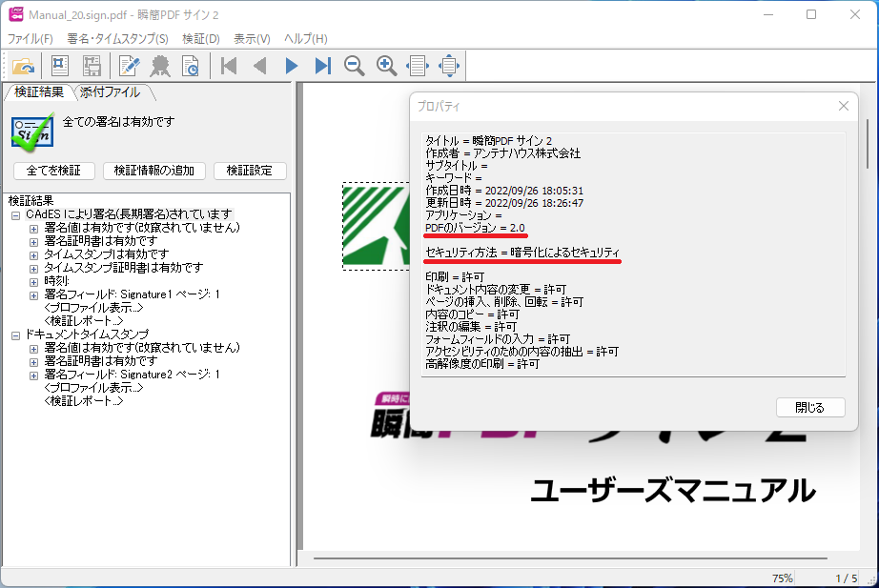This screenshot has height=588, width=879.
Task: Open the ファイル(F) menu
Action: (x=31, y=39)
